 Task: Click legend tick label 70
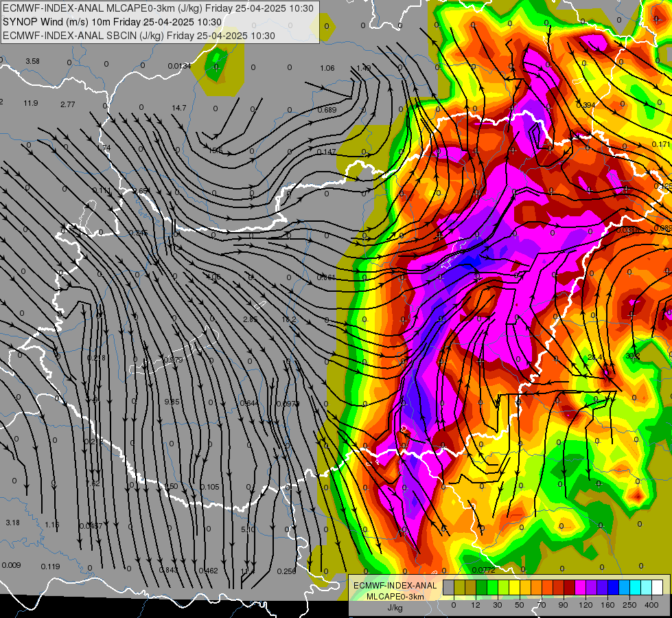542,605
